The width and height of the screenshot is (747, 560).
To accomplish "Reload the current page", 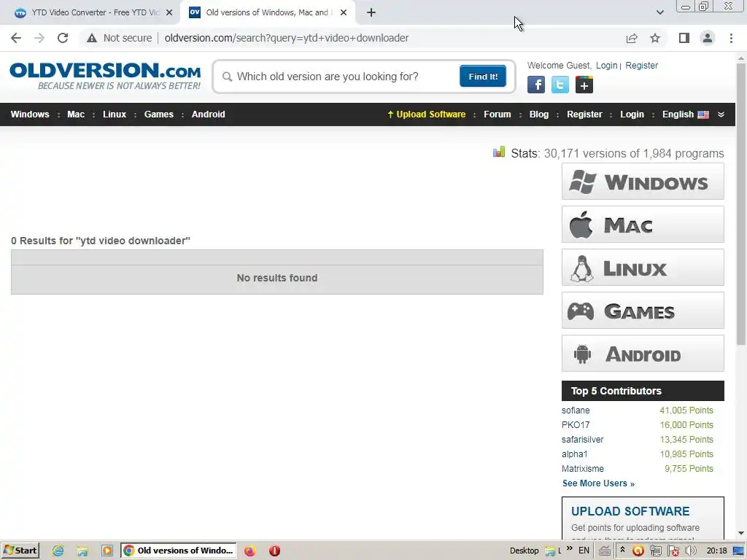I will coord(63,38).
